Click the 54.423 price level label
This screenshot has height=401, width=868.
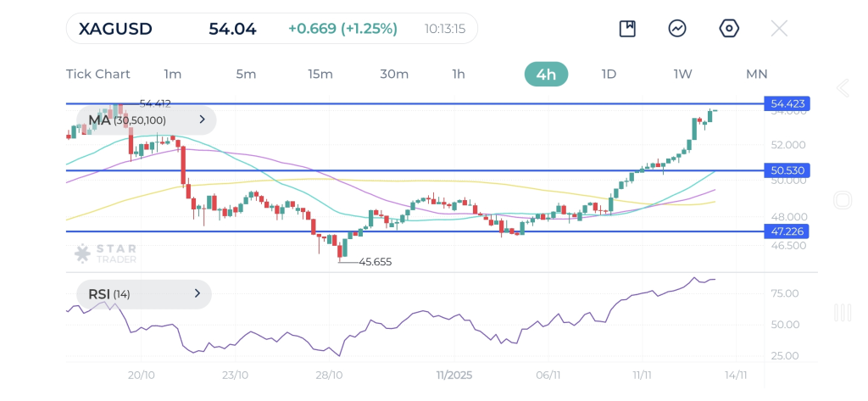787,103
